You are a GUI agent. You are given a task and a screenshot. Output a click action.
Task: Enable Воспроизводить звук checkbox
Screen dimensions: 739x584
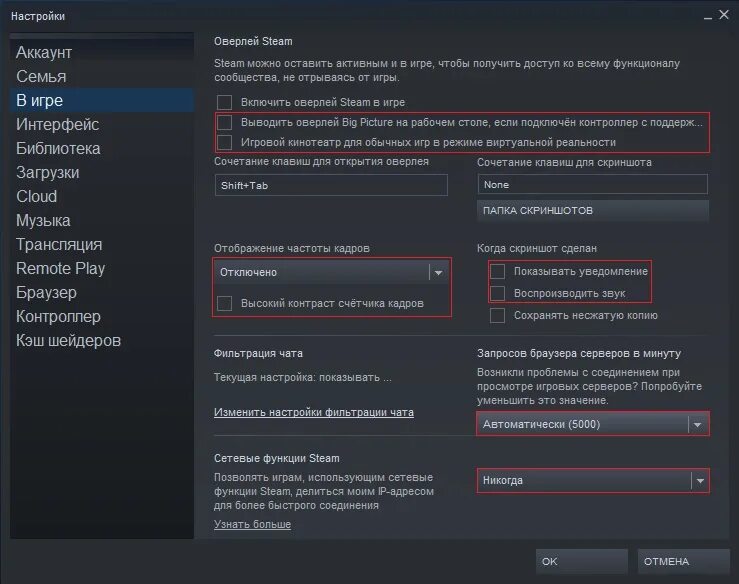498,293
